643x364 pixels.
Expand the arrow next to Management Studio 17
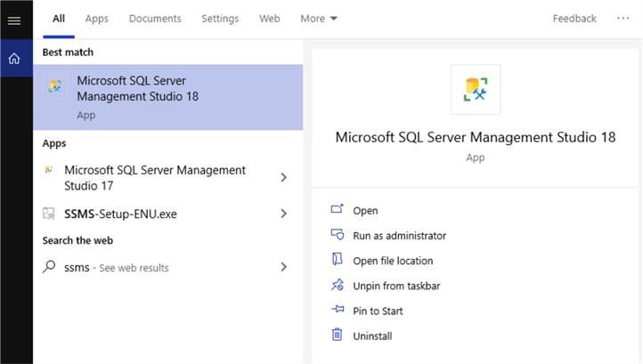[284, 178]
